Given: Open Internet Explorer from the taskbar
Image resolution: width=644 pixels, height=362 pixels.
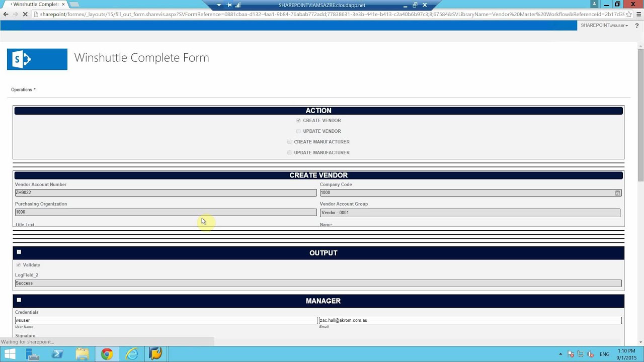Looking at the screenshot, I should pyautogui.click(x=131, y=354).
